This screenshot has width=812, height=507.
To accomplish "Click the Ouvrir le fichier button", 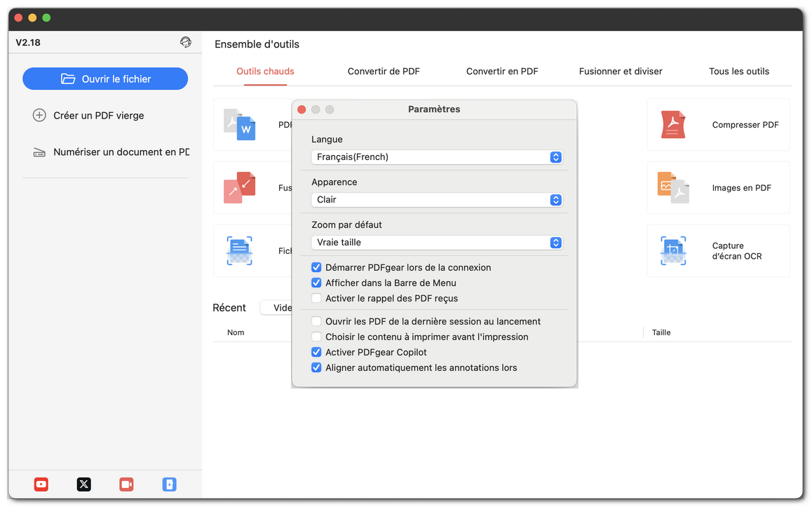I will point(105,79).
